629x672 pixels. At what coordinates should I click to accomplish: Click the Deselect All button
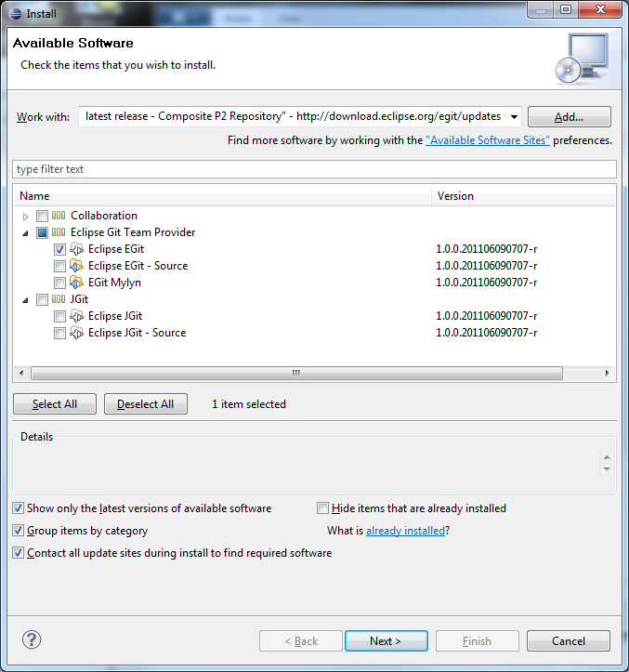(x=146, y=404)
